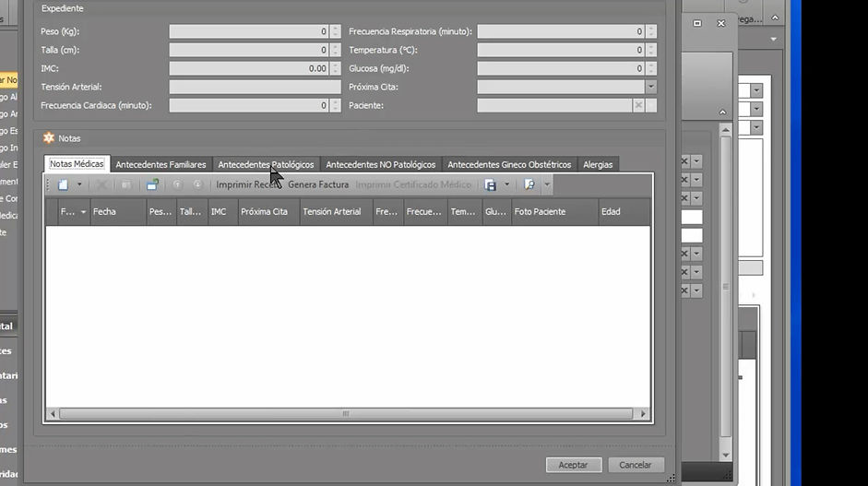Open the Alergias tab
This screenshot has height=486, width=868.
pyautogui.click(x=598, y=164)
